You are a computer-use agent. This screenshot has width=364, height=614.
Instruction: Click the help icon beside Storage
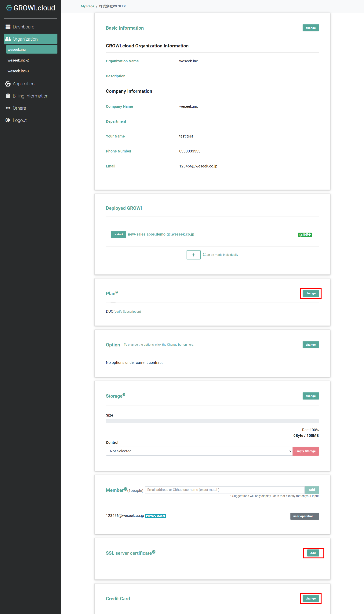124,394
